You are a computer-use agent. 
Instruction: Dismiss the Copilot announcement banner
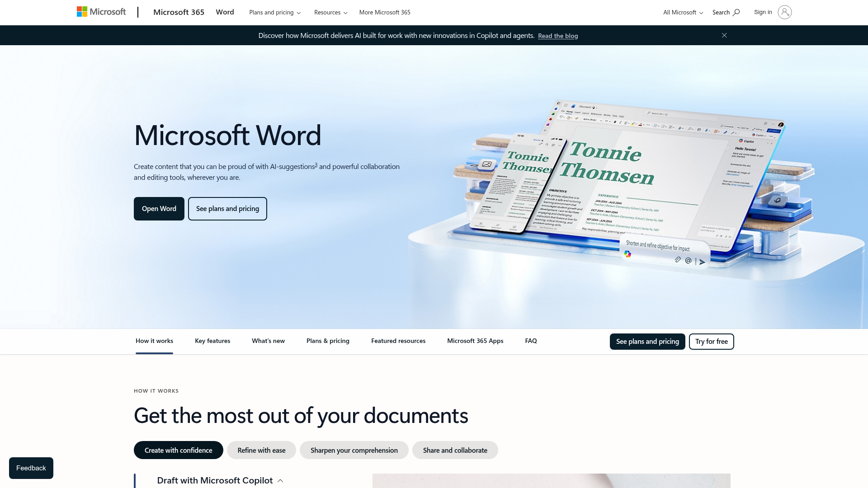(724, 35)
